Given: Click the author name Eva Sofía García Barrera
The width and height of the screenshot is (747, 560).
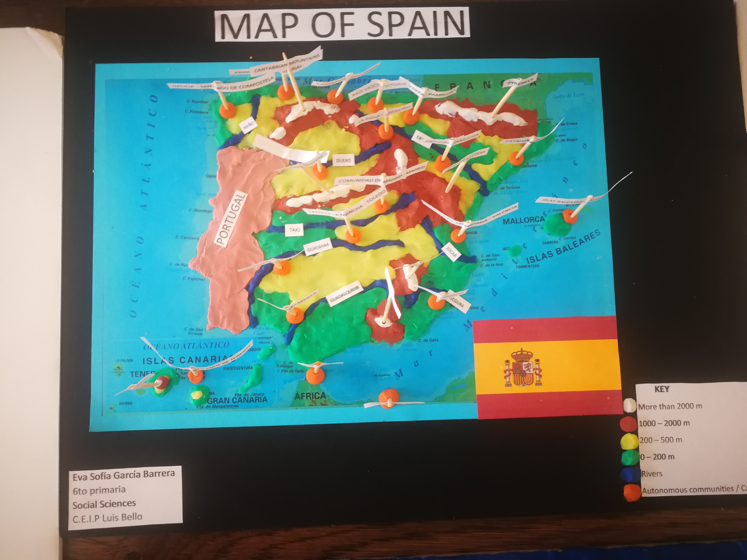Looking at the screenshot, I should tap(124, 476).
